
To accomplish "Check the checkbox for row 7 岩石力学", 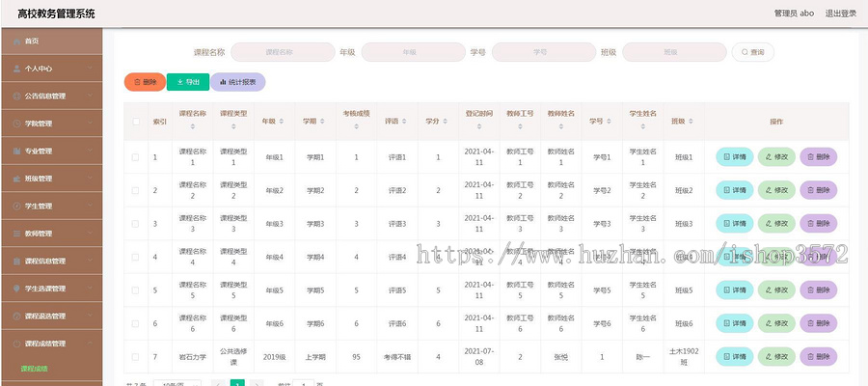I will click(x=136, y=357).
